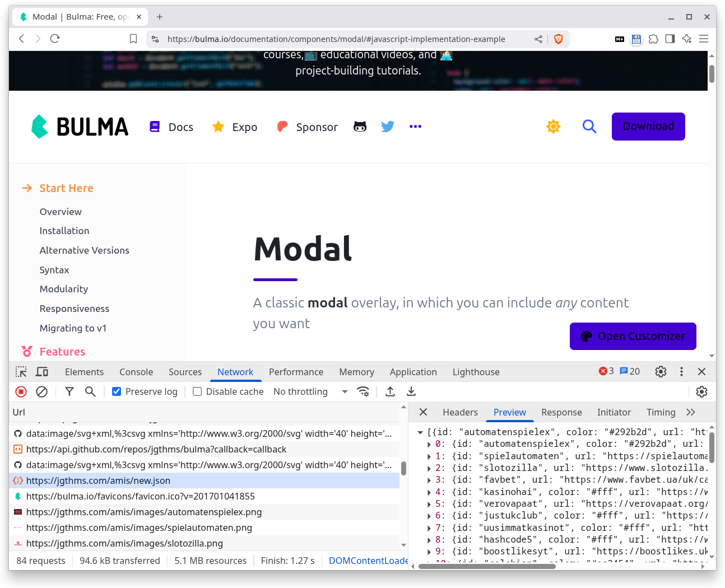Expand JSON item 4 kasinohai
This screenshot has width=725, height=588.
(x=429, y=492)
